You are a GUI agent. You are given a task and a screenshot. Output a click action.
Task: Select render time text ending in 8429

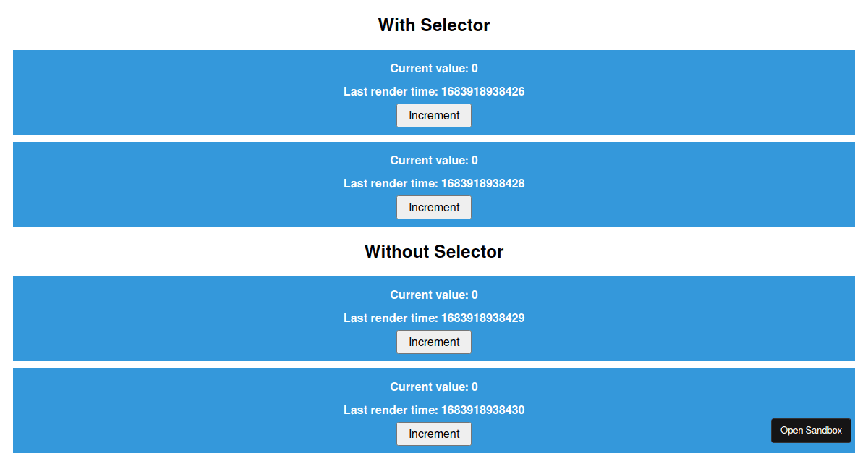(x=434, y=318)
